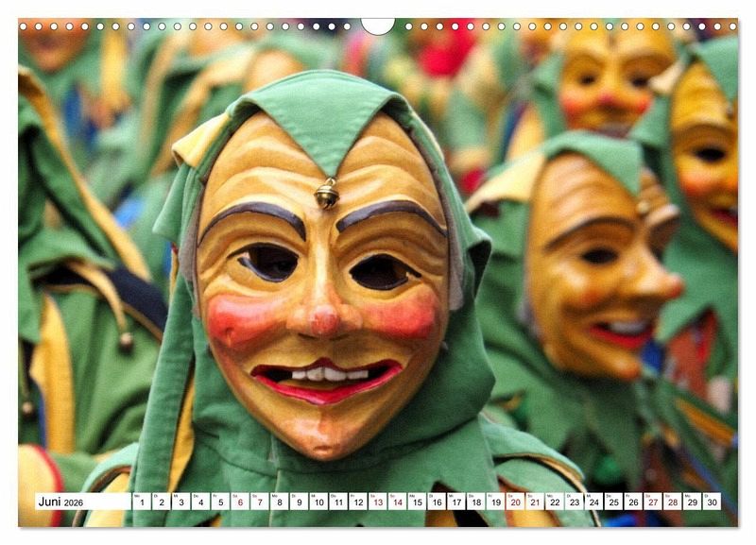Pick day 3 of Juni
This screenshot has height=545, width=756.
click(181, 502)
